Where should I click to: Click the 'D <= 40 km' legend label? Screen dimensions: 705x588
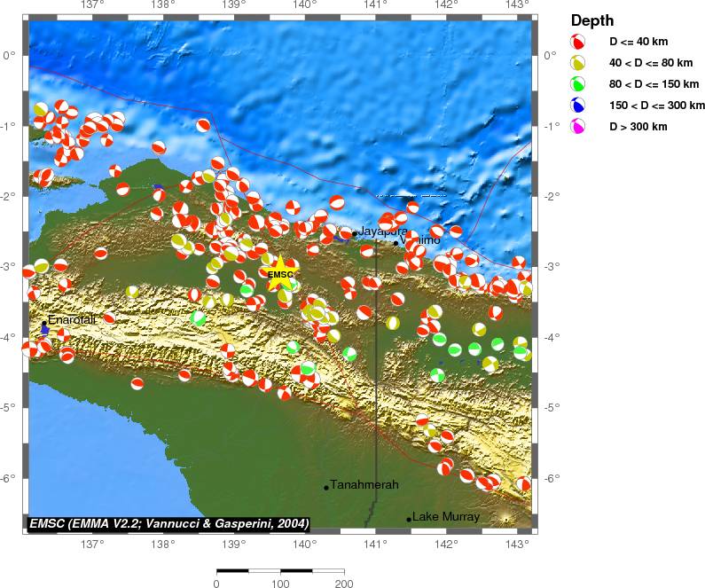(639, 42)
